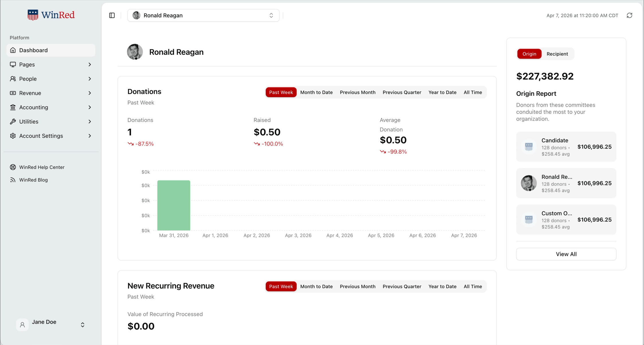Select Past Week in Donations
This screenshot has width=644, height=345.
click(x=281, y=92)
